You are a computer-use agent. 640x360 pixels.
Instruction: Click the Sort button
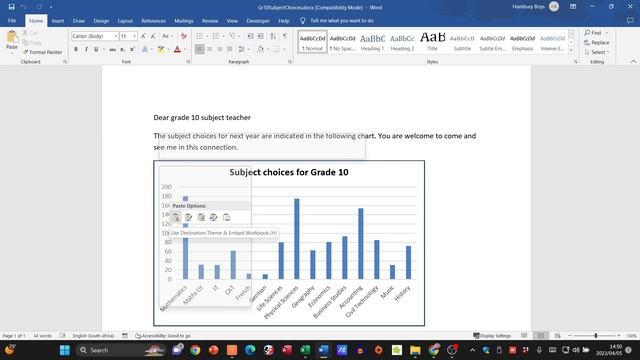(273, 36)
